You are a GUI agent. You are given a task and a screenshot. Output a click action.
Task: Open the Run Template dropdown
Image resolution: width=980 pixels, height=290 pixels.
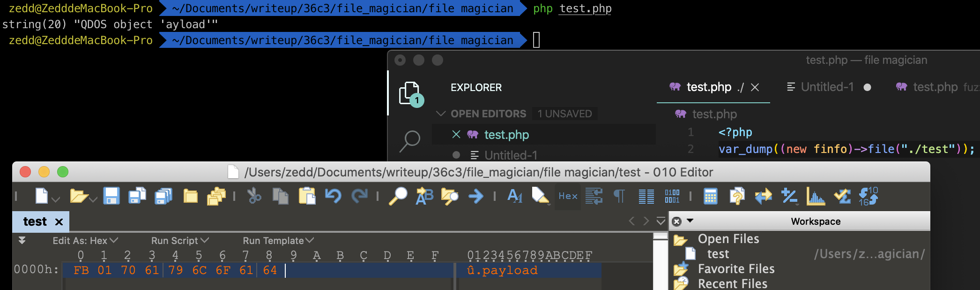[x=278, y=240]
